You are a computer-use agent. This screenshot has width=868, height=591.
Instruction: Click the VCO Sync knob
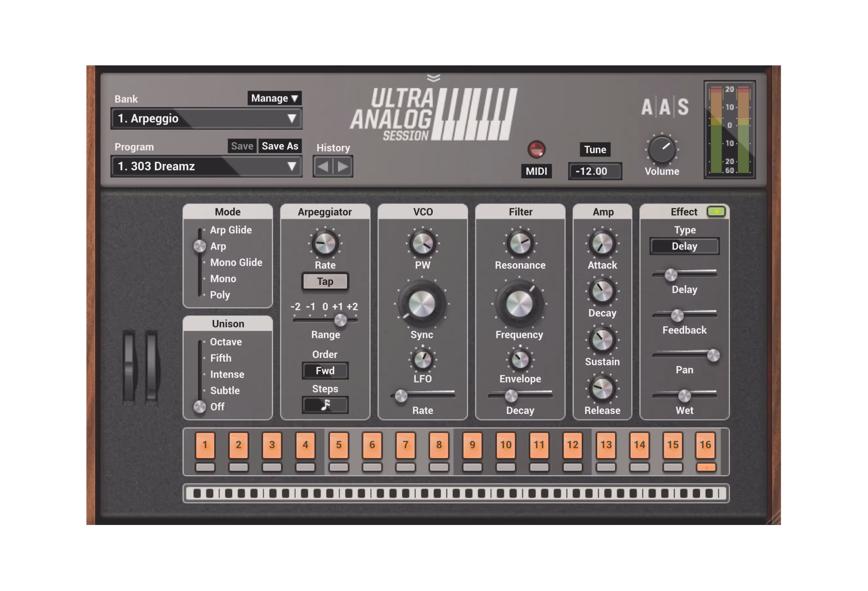(422, 304)
